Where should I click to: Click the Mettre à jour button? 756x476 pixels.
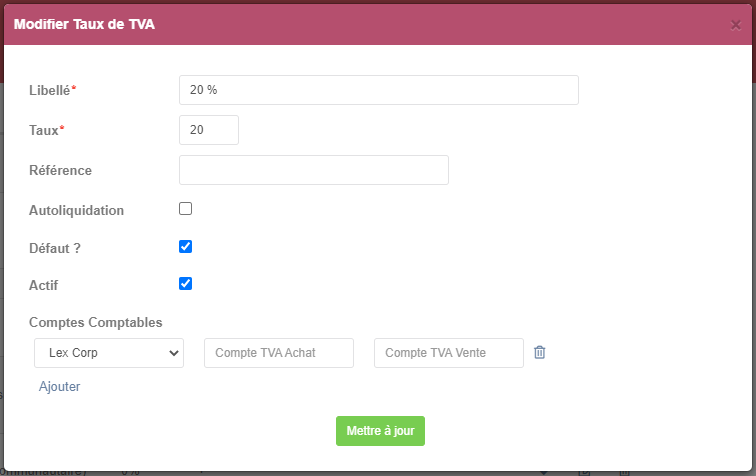tap(380, 431)
